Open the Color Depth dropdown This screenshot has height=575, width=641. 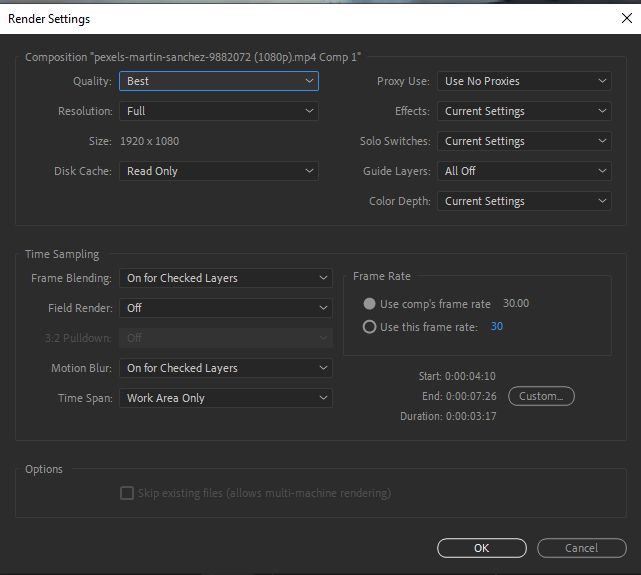(x=524, y=201)
